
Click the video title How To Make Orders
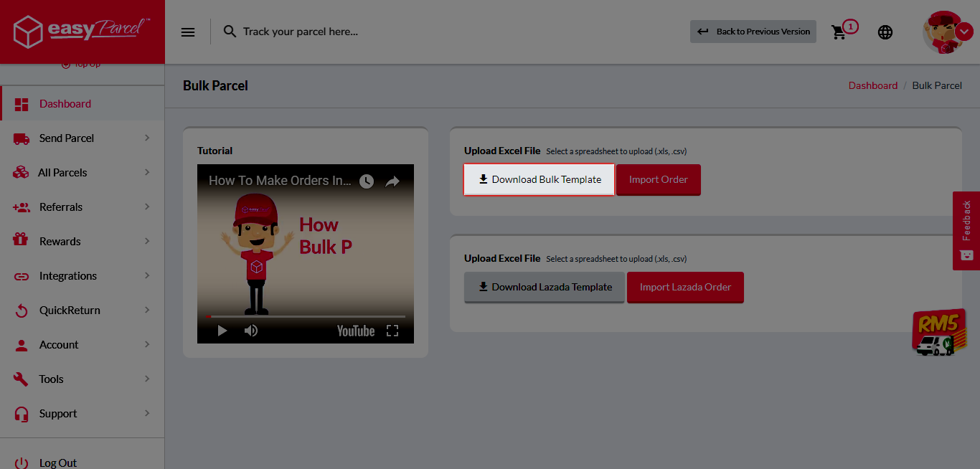(280, 181)
